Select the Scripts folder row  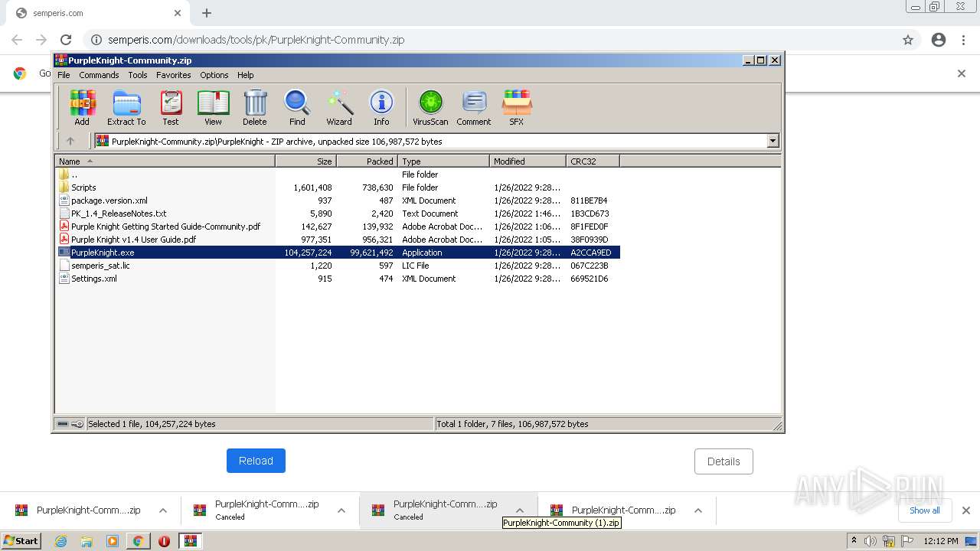tap(338, 187)
